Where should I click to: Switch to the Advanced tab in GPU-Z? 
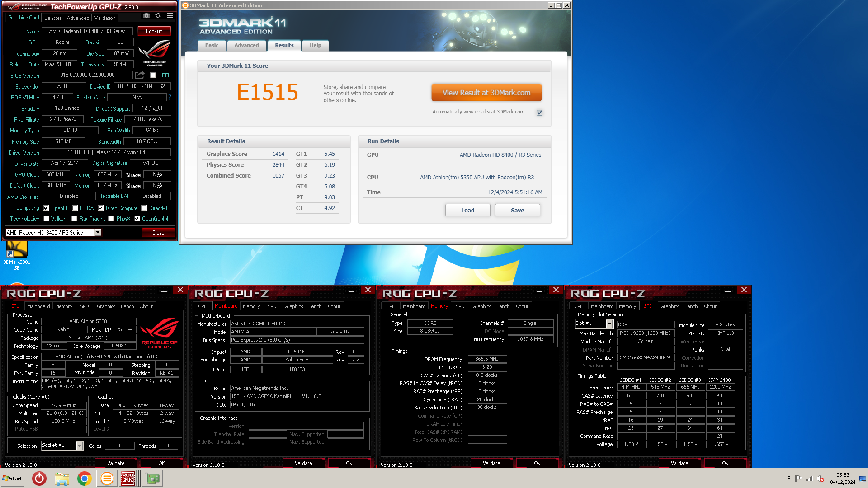tap(78, 18)
